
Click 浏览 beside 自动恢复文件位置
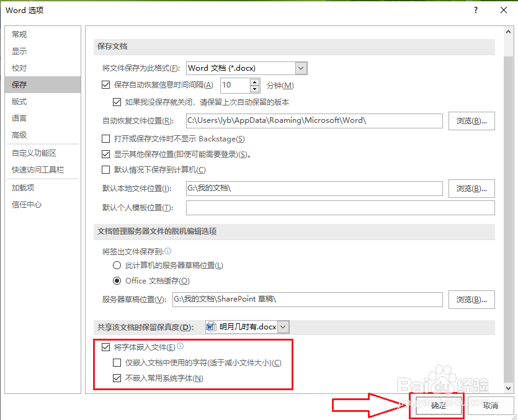(471, 121)
